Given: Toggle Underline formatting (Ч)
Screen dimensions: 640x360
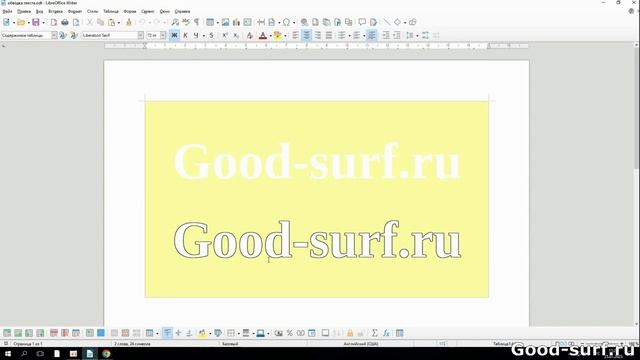Looking at the screenshot, I should tap(196, 36).
